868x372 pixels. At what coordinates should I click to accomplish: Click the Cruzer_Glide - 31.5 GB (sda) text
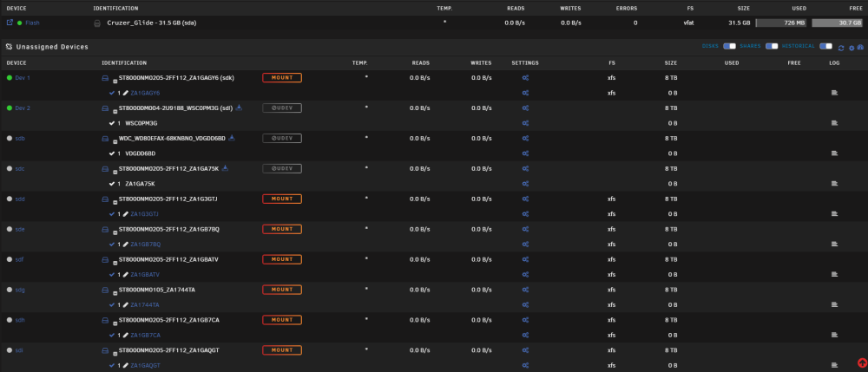point(152,23)
